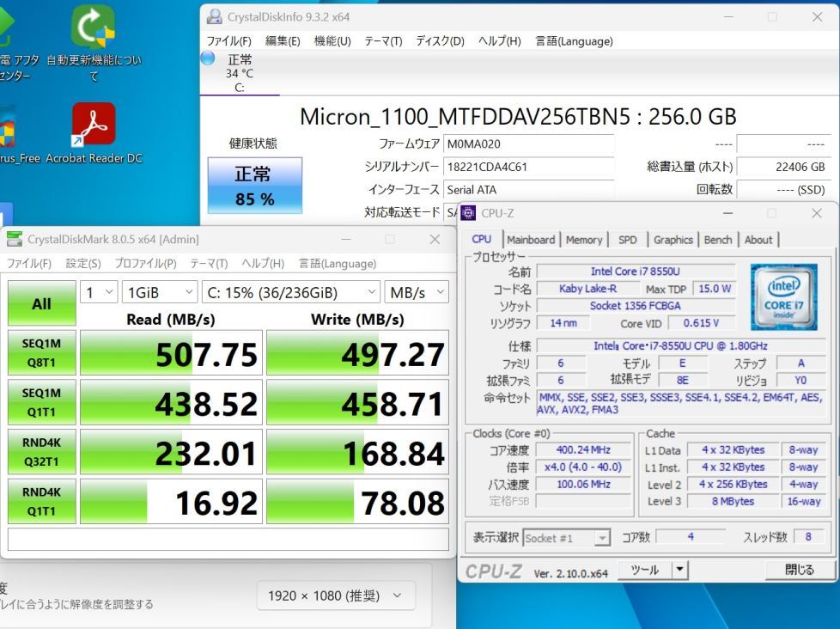Open Socket #1 selection dropdown in CPU-Z

[x=566, y=537]
